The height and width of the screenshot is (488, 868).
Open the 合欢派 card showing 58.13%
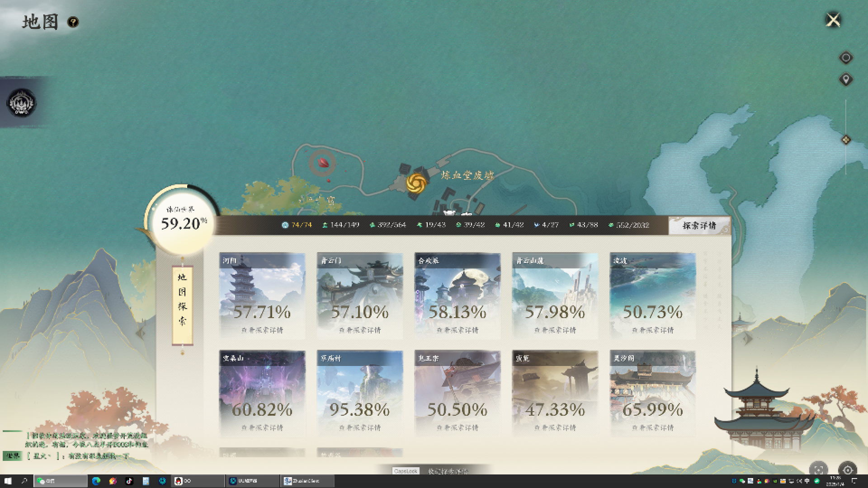click(x=458, y=296)
